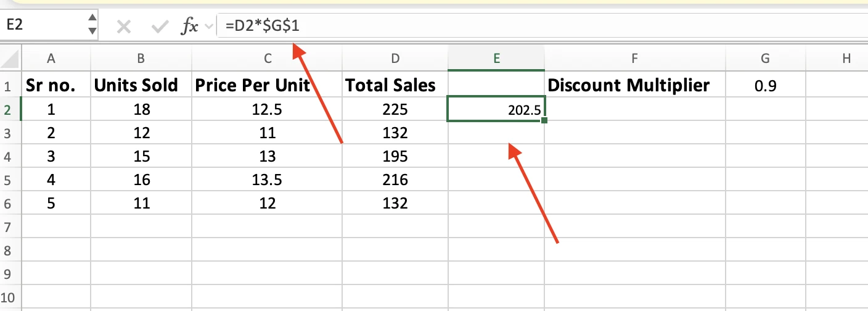This screenshot has height=311, width=868.
Task: Select column C header
Action: (x=268, y=59)
